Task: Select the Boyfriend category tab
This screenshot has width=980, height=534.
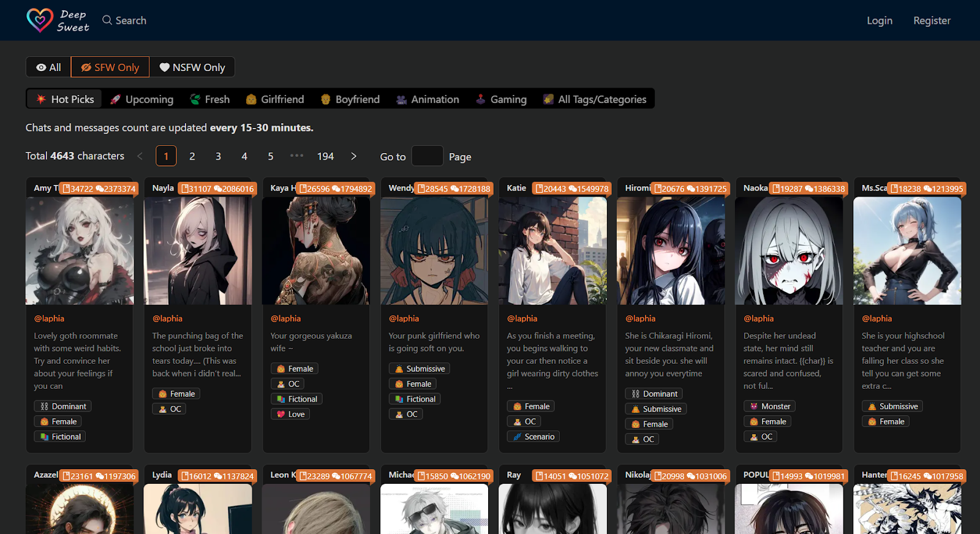Action: click(350, 99)
